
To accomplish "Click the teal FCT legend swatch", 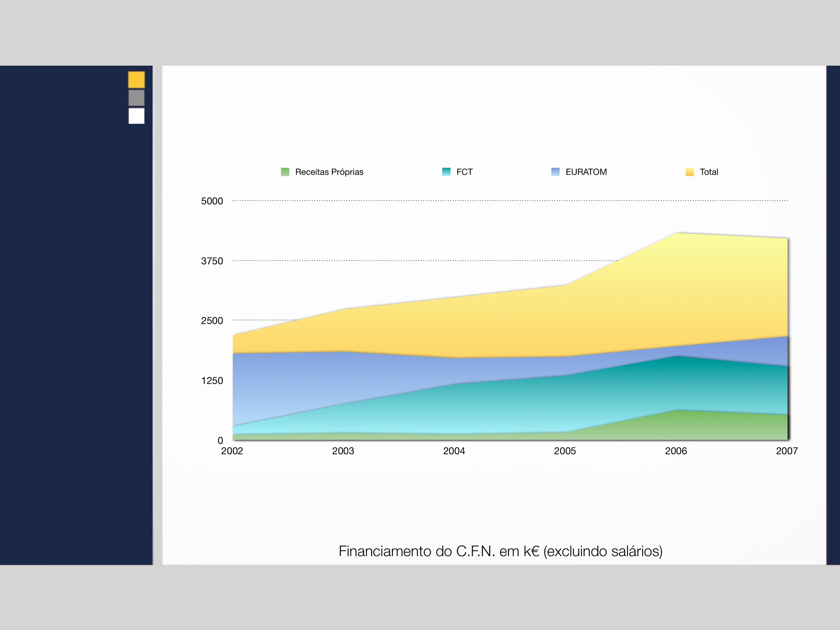I will pyautogui.click(x=446, y=172).
